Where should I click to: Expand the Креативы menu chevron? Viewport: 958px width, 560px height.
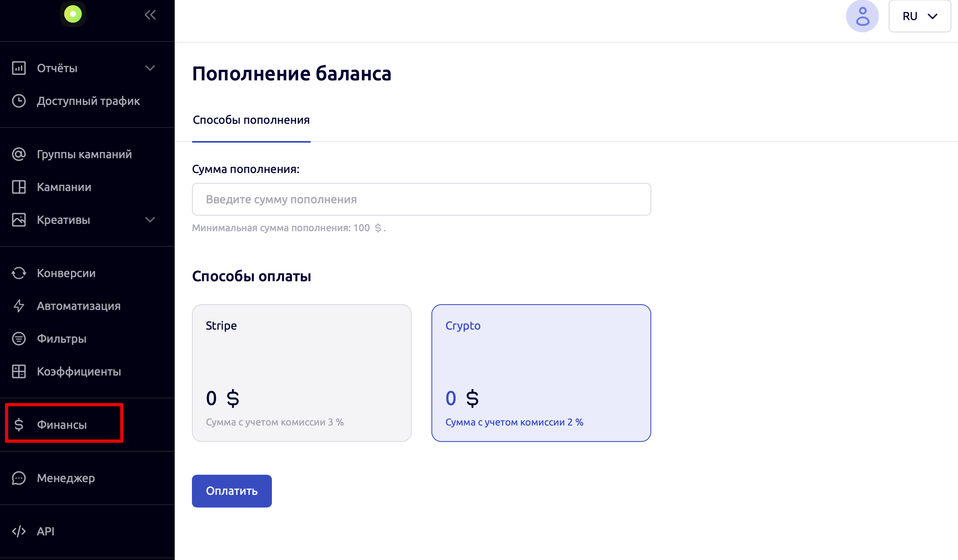(x=150, y=220)
